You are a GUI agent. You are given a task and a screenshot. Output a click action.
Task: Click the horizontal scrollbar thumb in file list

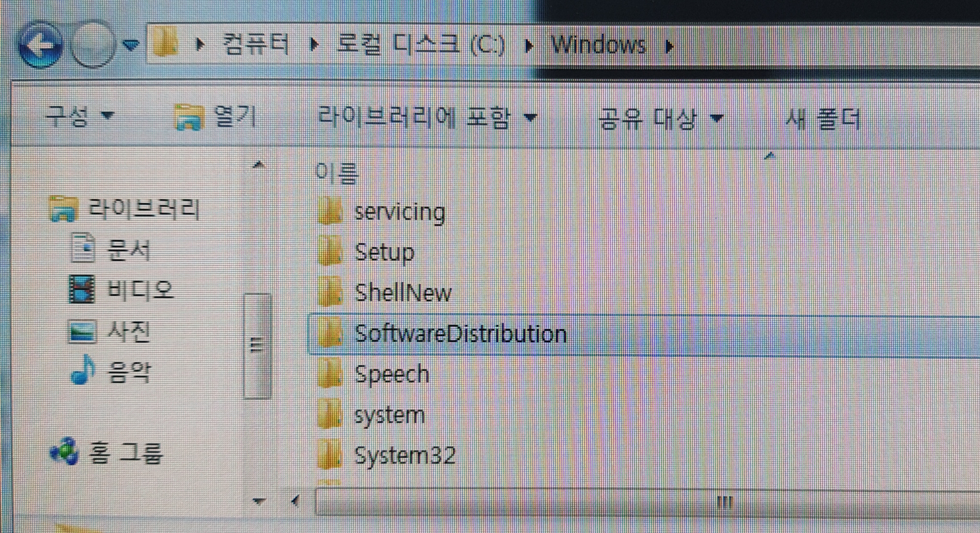tap(648, 502)
